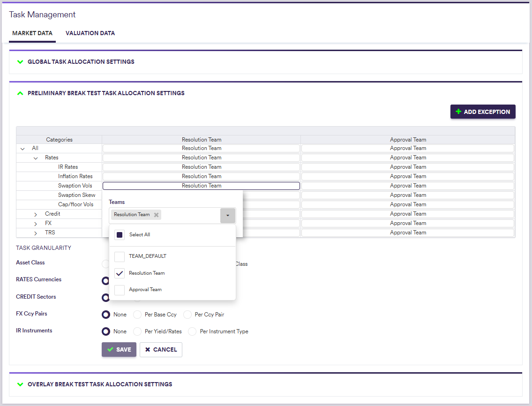The width and height of the screenshot is (532, 406).
Task: Toggle the Select All checkbox
Action: 120,235
